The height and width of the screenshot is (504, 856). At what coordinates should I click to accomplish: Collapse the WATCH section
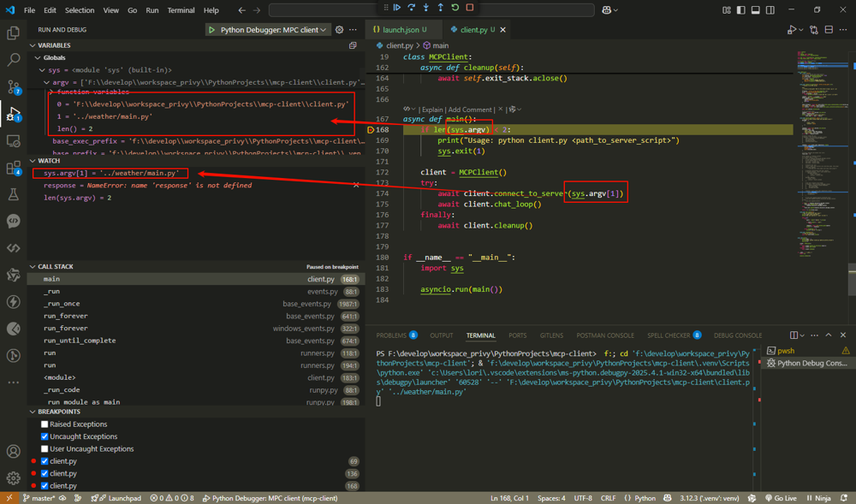49,161
